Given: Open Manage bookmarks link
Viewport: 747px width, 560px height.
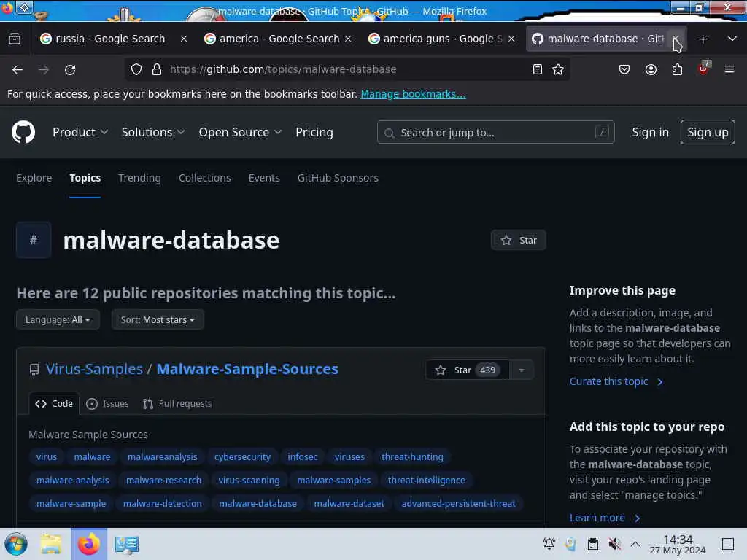Looking at the screenshot, I should 413,94.
